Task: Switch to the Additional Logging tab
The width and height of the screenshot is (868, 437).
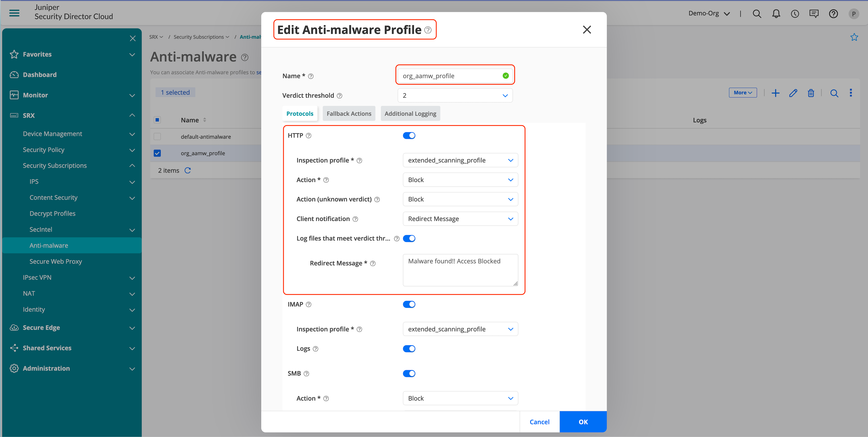Action: pos(410,114)
